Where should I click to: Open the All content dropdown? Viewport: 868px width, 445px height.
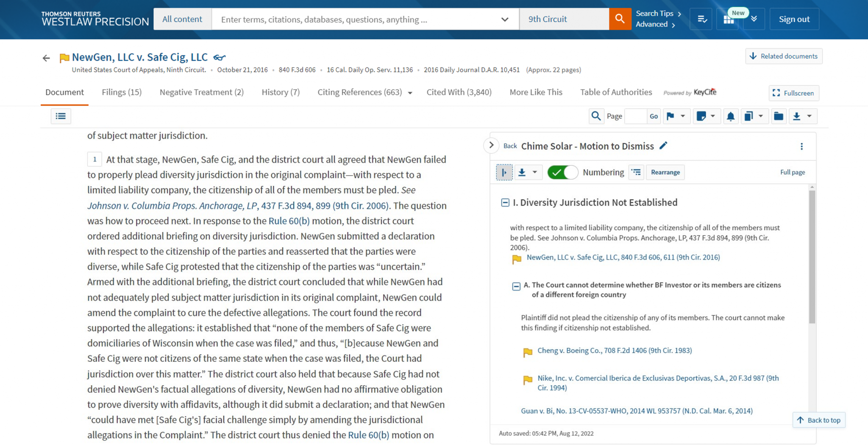click(x=182, y=19)
